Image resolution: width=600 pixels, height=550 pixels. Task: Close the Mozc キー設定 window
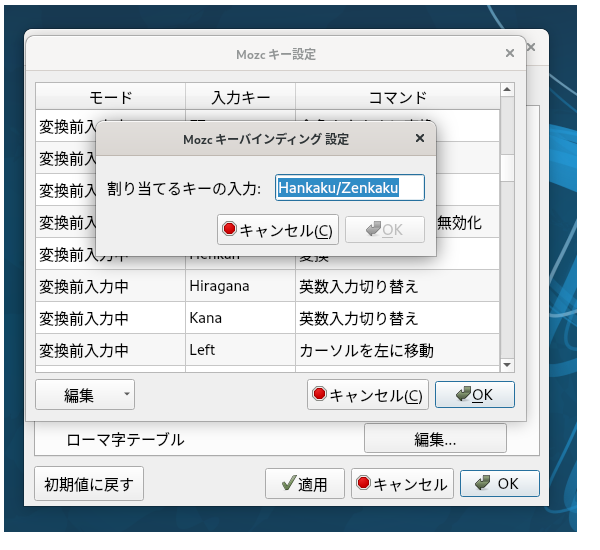pyautogui.click(x=510, y=53)
